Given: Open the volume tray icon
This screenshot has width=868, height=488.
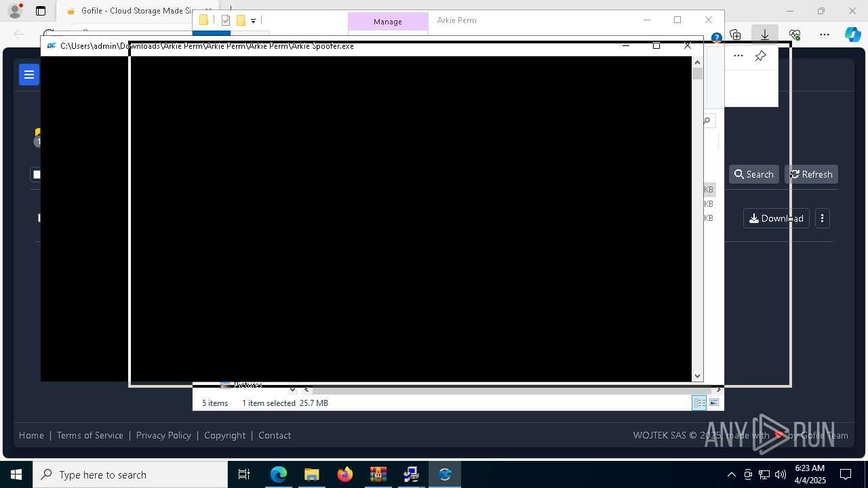Looking at the screenshot, I should tap(781, 474).
